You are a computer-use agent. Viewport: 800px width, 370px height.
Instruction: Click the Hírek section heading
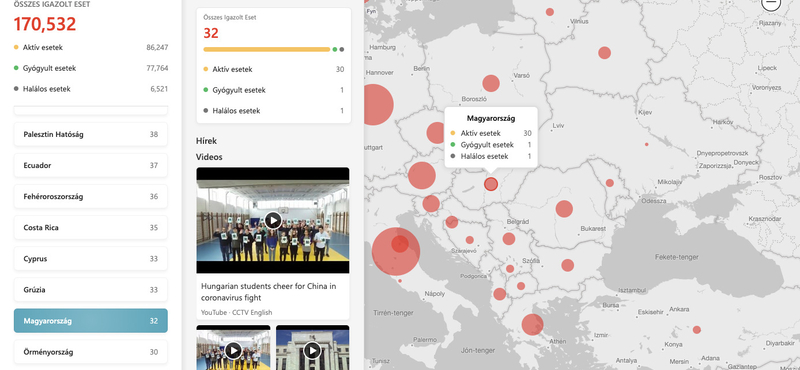click(207, 141)
